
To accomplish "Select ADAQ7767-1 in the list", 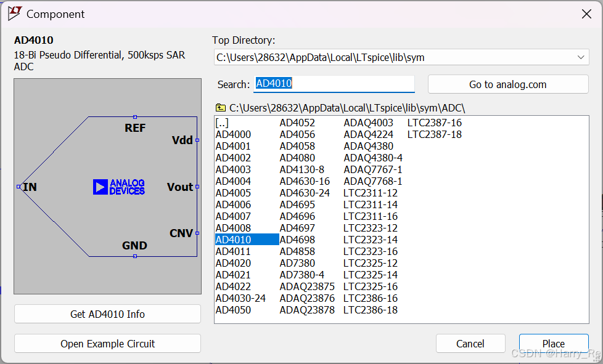I will pyautogui.click(x=372, y=170).
